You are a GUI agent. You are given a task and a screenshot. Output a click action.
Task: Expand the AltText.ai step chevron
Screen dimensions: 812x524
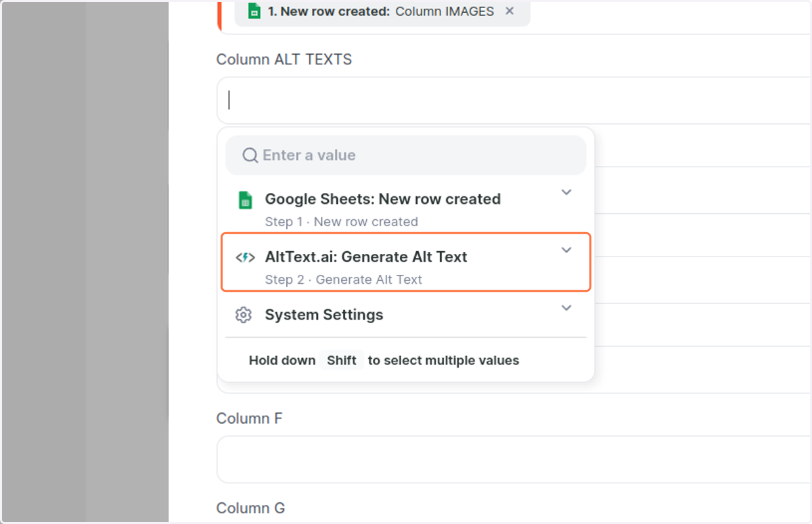coord(566,250)
